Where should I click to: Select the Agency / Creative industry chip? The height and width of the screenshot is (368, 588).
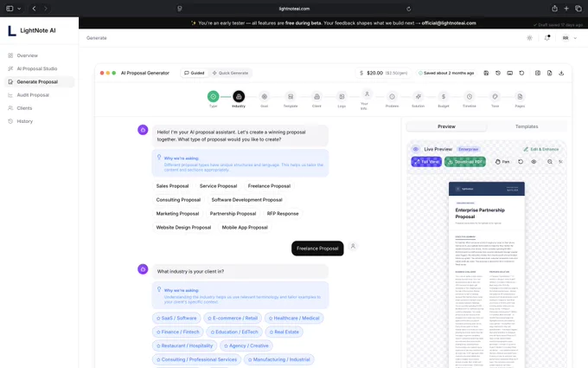pos(246,345)
